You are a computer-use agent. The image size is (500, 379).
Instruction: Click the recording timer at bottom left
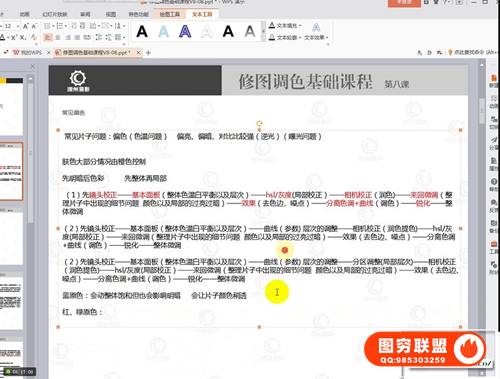click(x=19, y=371)
